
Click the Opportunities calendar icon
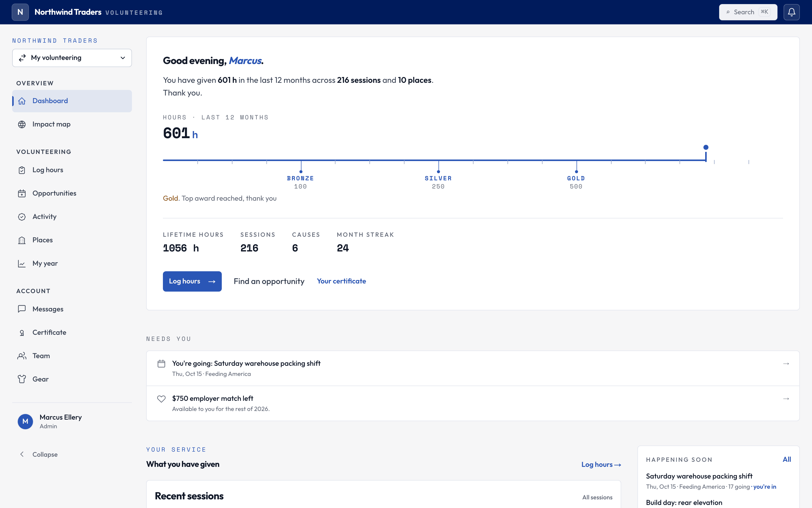pyautogui.click(x=22, y=194)
